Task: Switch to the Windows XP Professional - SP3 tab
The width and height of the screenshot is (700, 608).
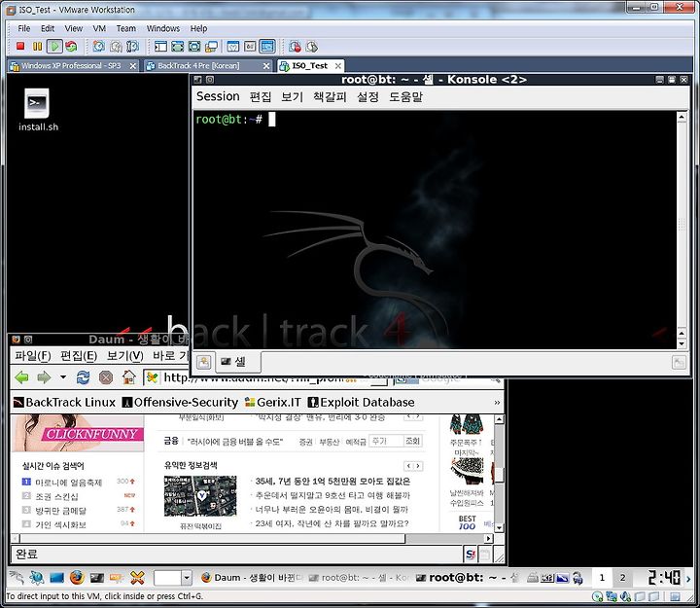Action: (74, 66)
